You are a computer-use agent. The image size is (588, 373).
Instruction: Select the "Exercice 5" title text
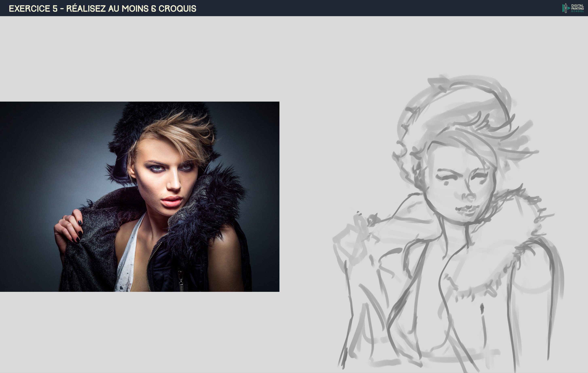click(x=33, y=8)
